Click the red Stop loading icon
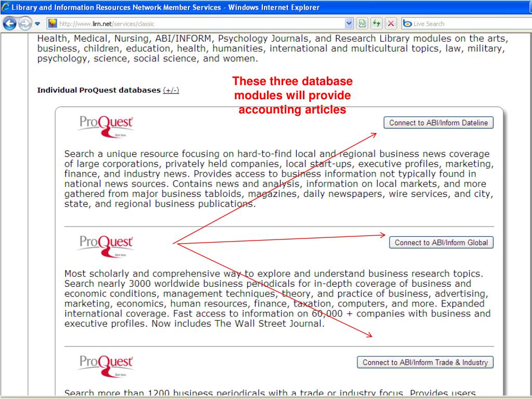532x399 pixels. [x=391, y=24]
